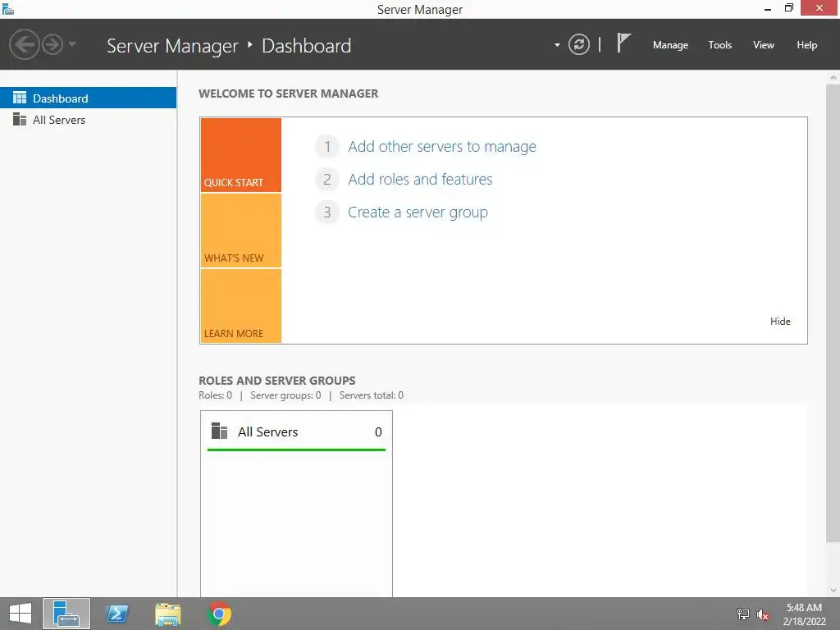The width and height of the screenshot is (840, 630).
Task: Click number 3 step circle
Action: pyautogui.click(x=326, y=212)
